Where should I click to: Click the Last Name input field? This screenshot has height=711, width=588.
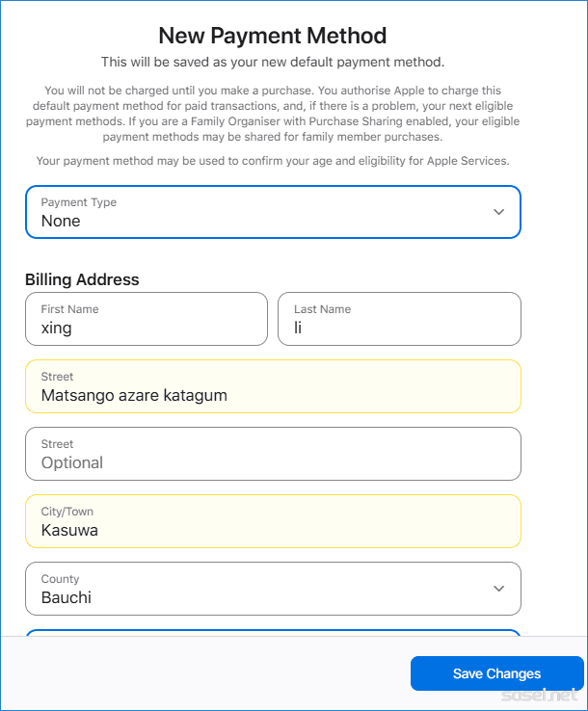(399, 319)
